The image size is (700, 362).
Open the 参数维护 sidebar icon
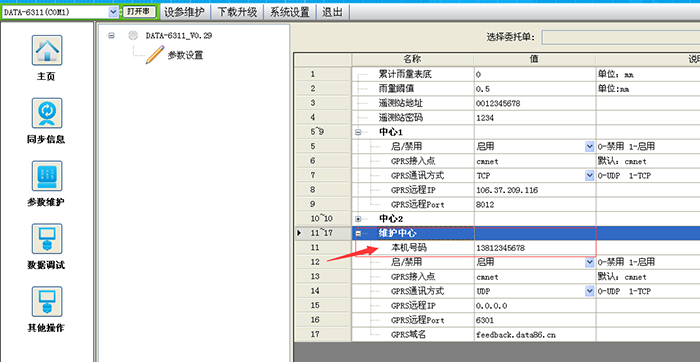click(47, 176)
